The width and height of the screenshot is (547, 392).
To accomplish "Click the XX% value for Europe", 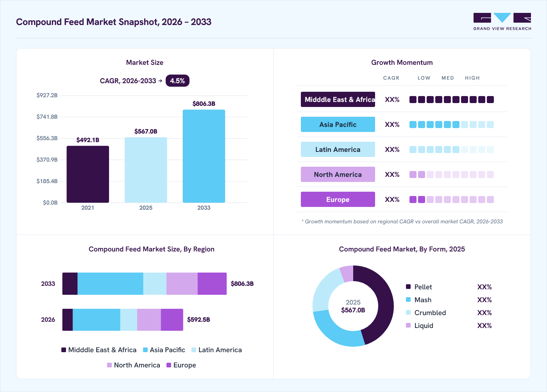I will coord(392,200).
